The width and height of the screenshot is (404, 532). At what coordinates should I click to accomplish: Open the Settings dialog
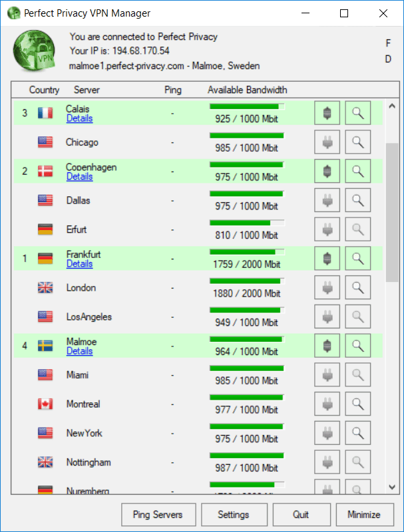click(x=234, y=514)
